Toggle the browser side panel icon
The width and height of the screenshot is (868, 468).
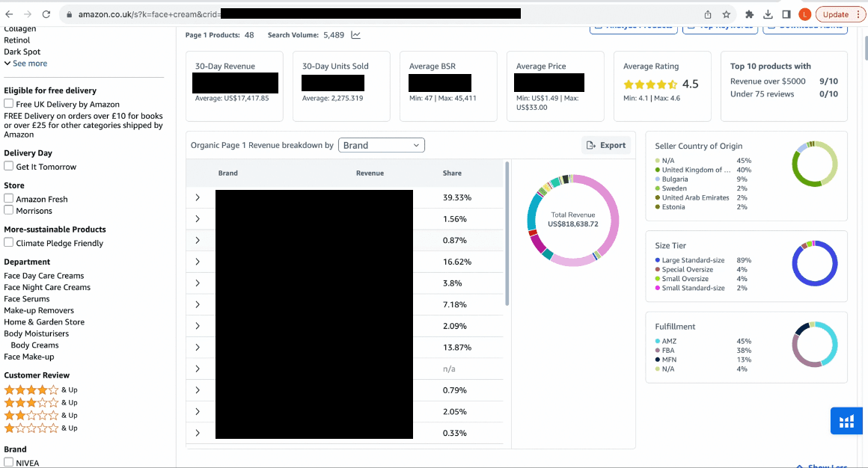tap(786, 14)
